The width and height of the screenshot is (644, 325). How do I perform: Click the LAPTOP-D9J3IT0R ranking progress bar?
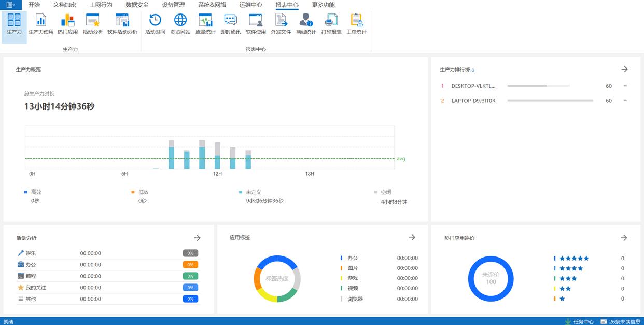[550, 101]
